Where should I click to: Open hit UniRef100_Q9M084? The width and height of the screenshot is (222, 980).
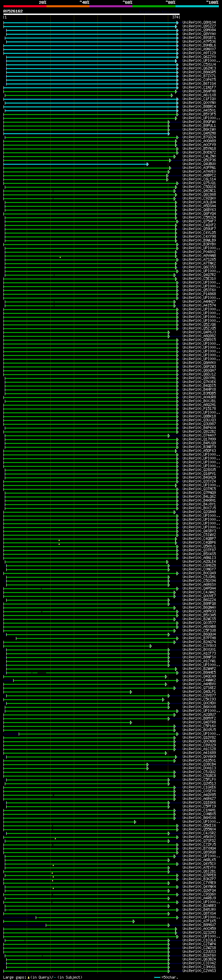click(x=199, y=30)
